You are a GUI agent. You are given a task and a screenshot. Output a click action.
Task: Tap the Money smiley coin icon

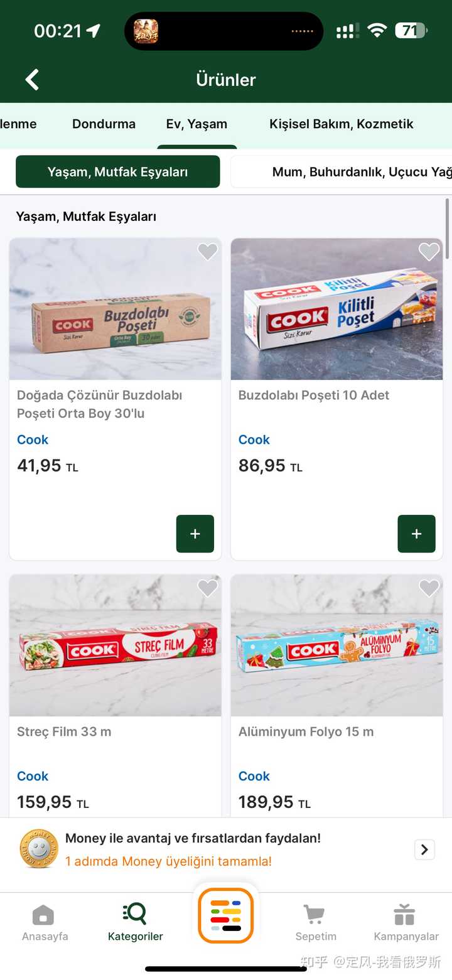tap(38, 849)
